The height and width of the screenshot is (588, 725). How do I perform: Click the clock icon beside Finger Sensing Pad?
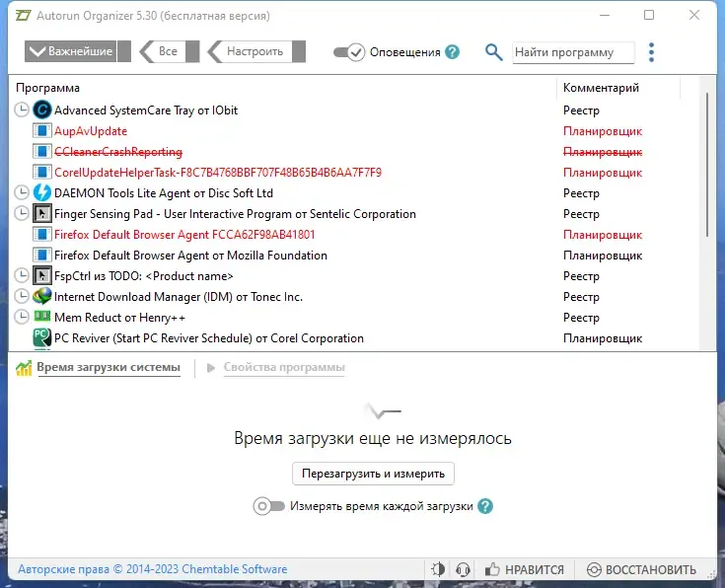pos(22,213)
